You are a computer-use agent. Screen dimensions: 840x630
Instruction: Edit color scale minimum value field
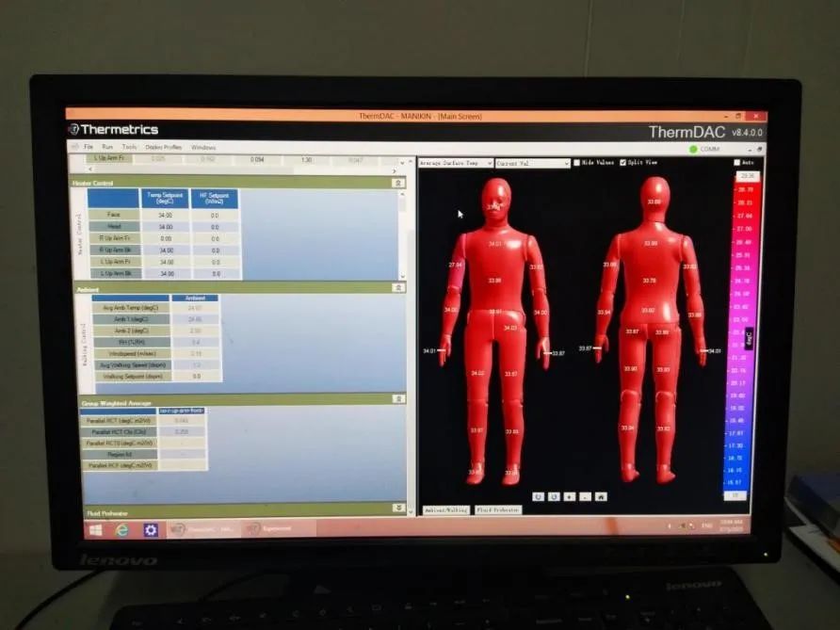pos(735,495)
